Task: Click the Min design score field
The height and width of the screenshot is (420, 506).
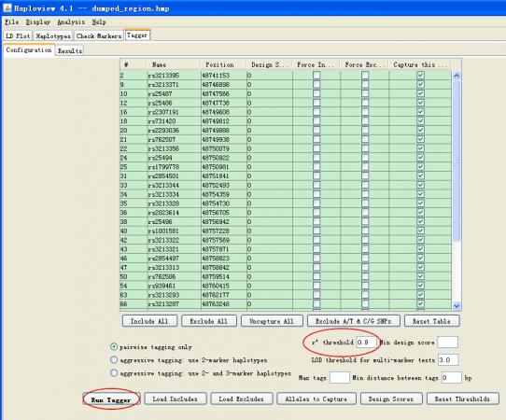Action: coord(447,342)
